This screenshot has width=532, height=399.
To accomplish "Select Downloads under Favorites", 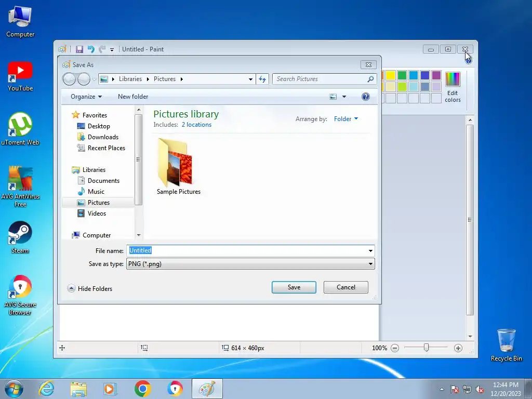I will [103, 137].
